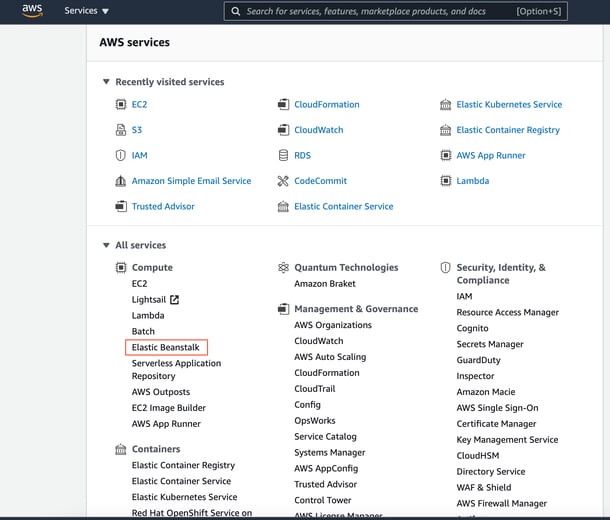The image size is (610, 520).
Task: Open Cognito under Security
Action: (x=472, y=328)
